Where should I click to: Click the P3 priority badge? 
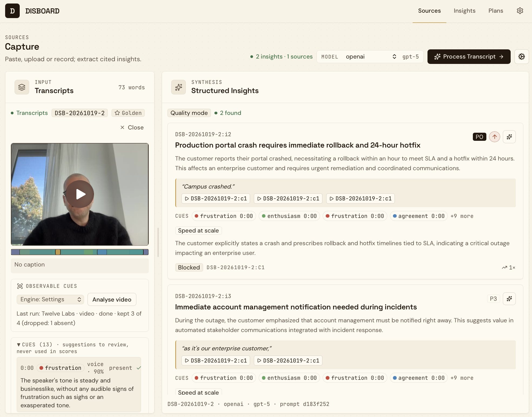tap(493, 299)
